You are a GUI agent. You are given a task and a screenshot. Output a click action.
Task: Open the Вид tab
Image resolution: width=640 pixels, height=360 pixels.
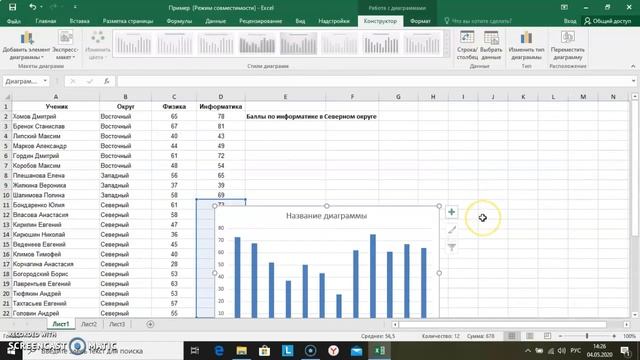pos(300,21)
